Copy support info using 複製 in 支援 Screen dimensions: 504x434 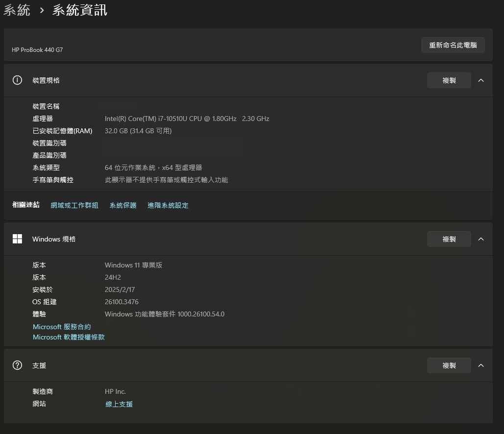449,365
